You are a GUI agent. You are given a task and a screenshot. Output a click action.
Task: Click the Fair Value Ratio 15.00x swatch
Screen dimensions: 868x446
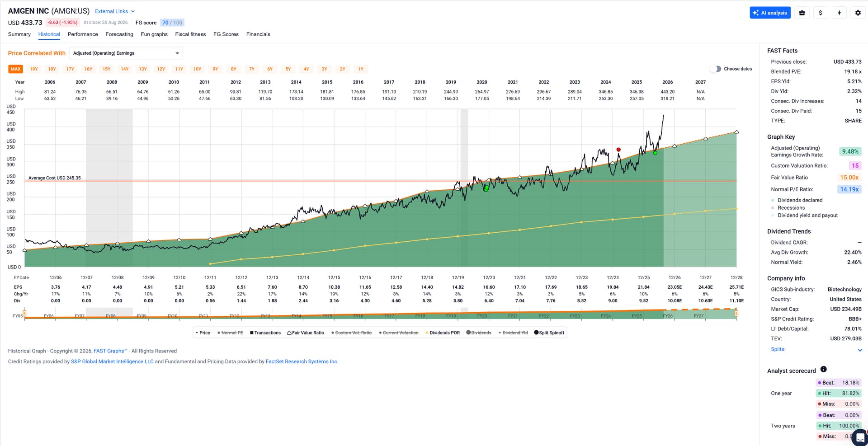click(849, 178)
